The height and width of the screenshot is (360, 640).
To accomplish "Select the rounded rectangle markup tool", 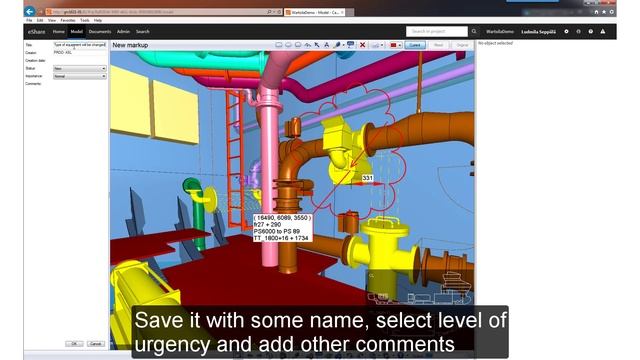I will pos(298,45).
